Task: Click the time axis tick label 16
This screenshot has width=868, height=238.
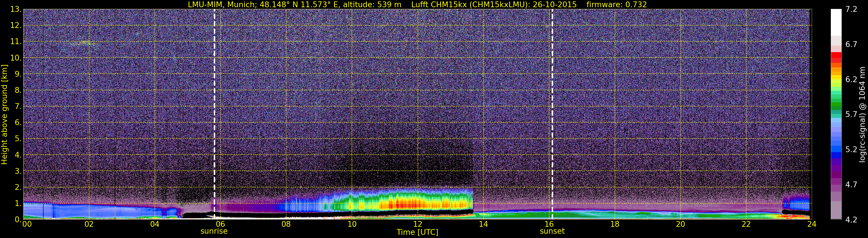Action: [549, 224]
